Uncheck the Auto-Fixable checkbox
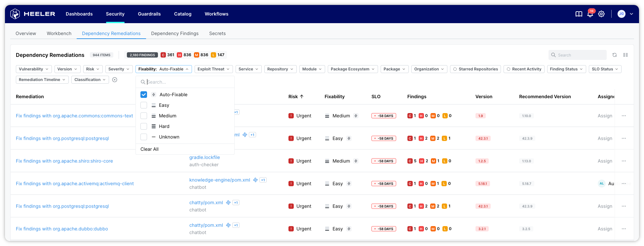This screenshot has width=644, height=246. tap(144, 95)
